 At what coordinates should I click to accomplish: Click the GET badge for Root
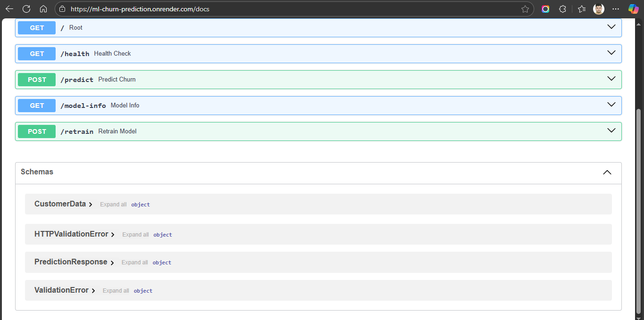37,28
